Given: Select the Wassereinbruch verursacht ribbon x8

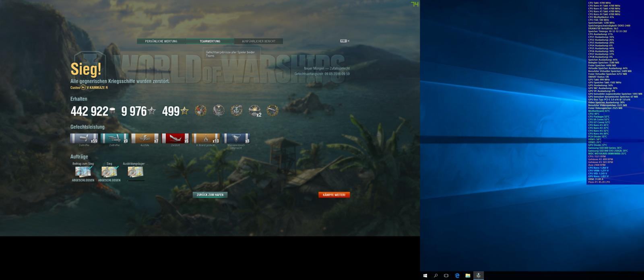Looking at the screenshot, I should [236, 138].
